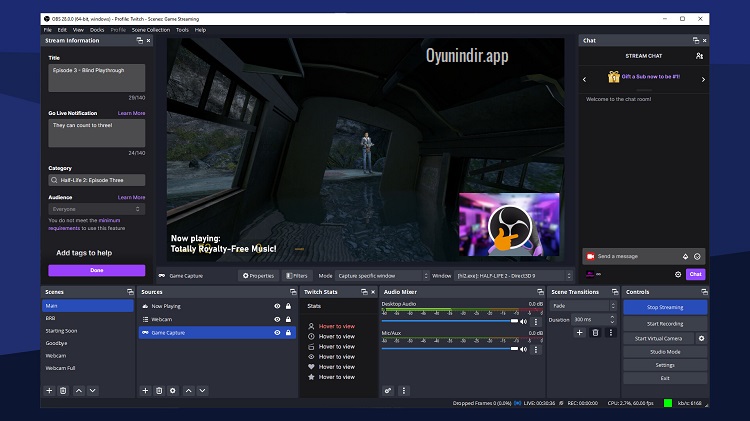Move source up in Sources list
This screenshot has width=750, height=421.
click(189, 391)
